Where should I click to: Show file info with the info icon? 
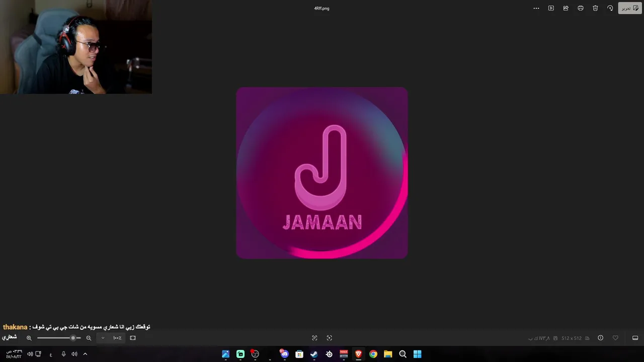coord(600,338)
